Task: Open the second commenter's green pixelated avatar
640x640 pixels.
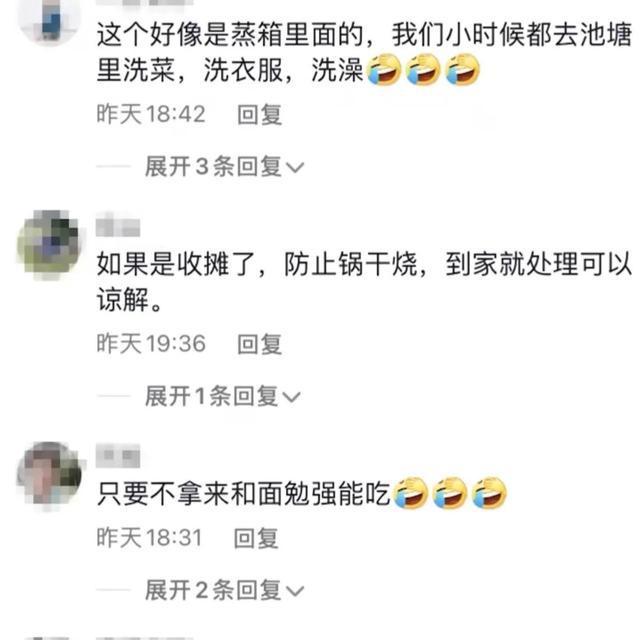Action: tap(49, 244)
